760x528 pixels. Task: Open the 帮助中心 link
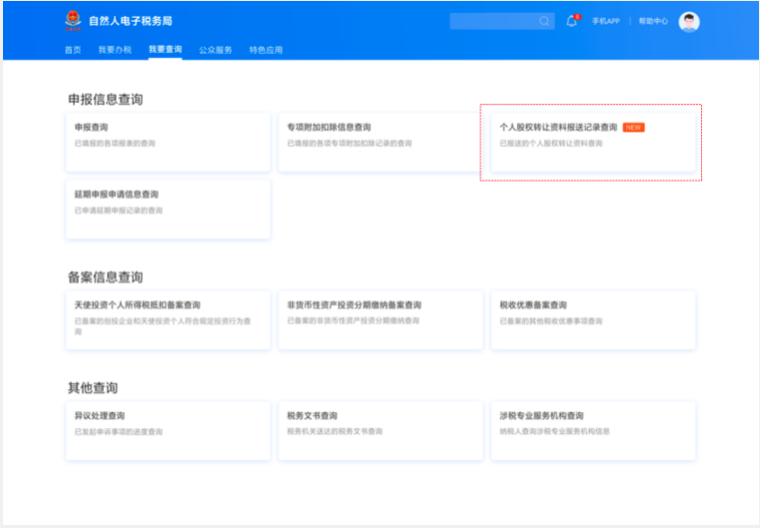[x=653, y=21]
